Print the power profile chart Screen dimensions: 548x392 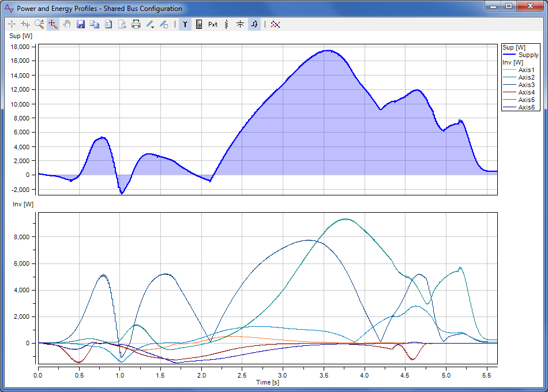coord(136,24)
